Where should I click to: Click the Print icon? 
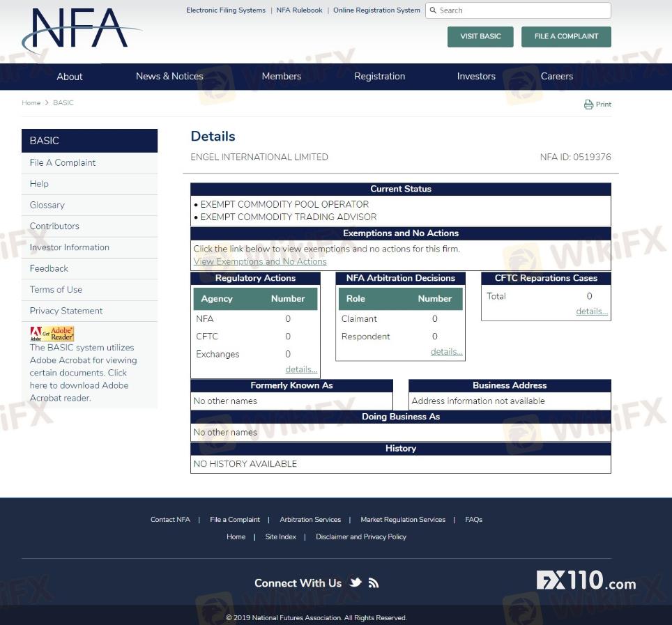click(588, 105)
